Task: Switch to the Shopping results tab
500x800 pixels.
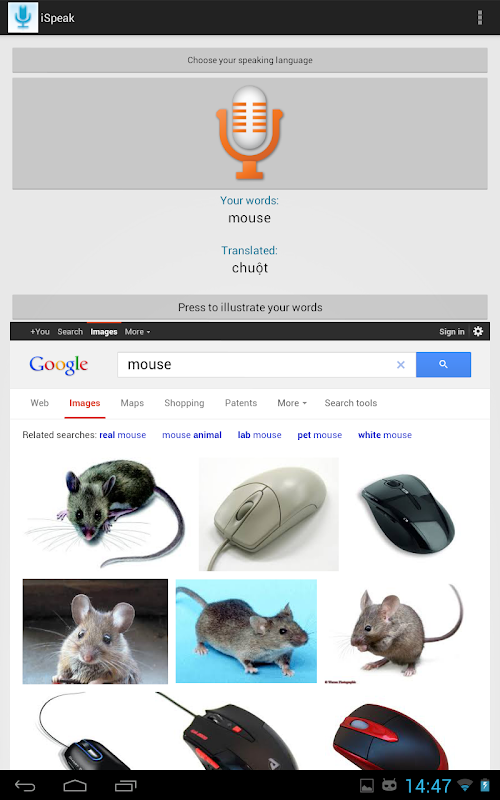Action: (184, 403)
